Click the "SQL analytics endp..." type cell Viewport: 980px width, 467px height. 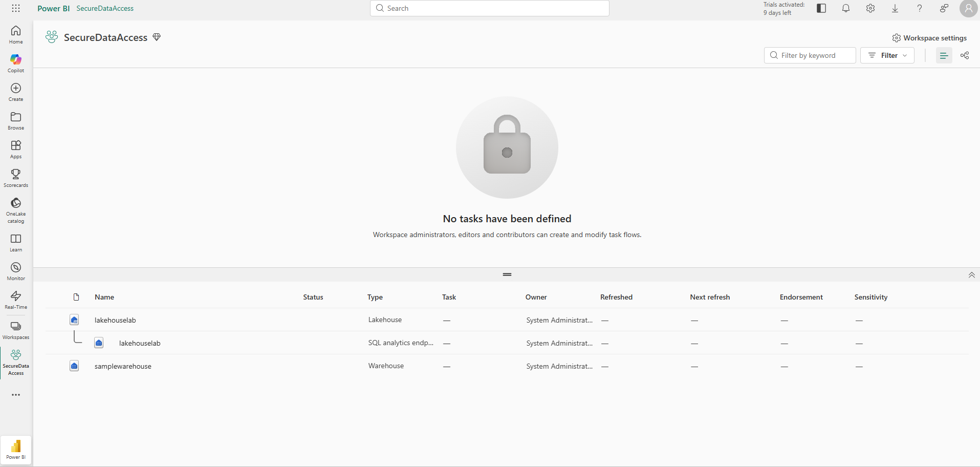[x=401, y=343]
